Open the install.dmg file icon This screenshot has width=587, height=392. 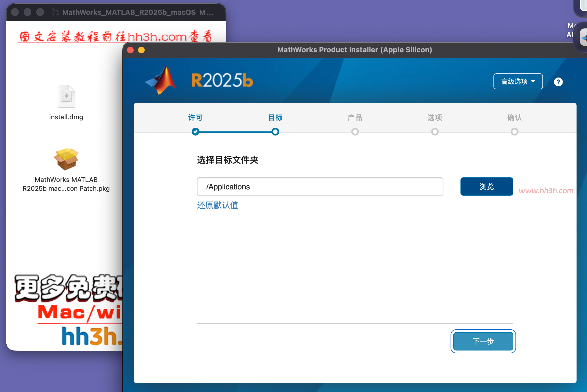66,96
